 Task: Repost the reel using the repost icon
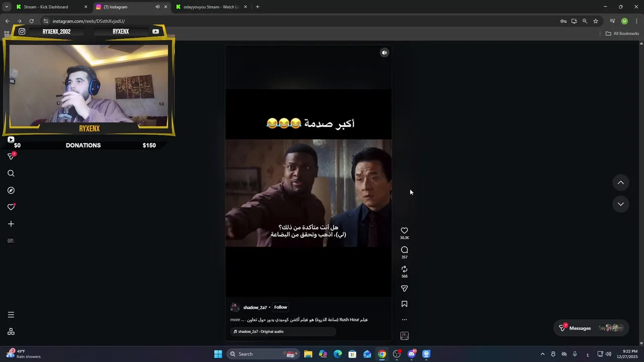[x=405, y=269]
